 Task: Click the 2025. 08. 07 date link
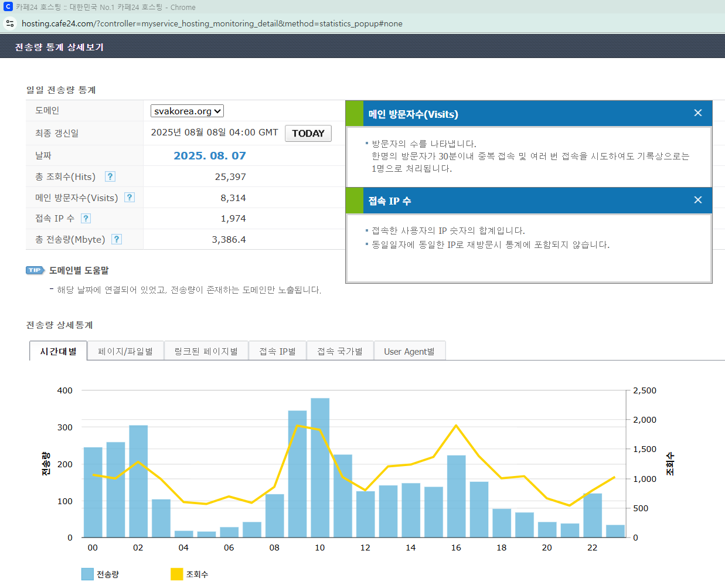[x=209, y=155]
